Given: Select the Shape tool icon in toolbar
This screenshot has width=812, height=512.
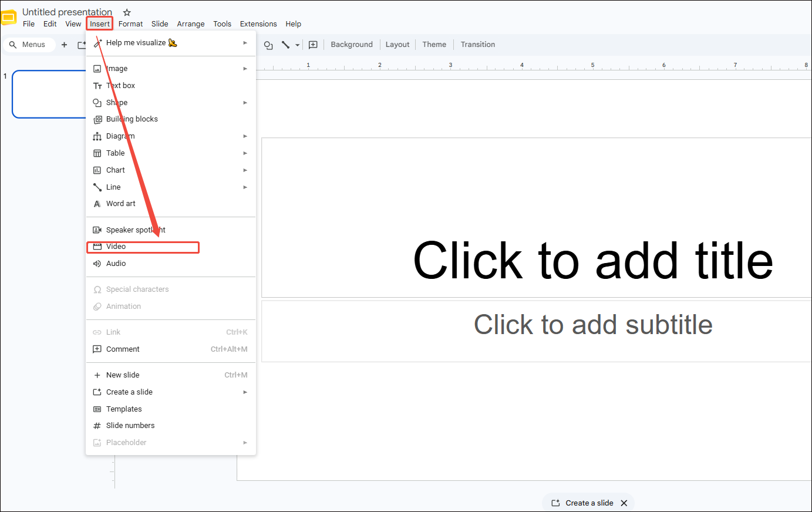Looking at the screenshot, I should (268, 45).
